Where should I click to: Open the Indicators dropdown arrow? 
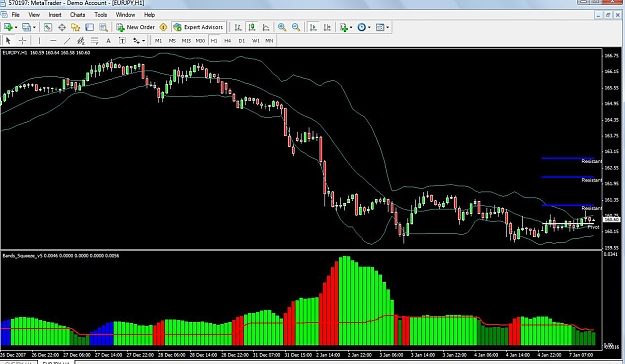pos(351,27)
